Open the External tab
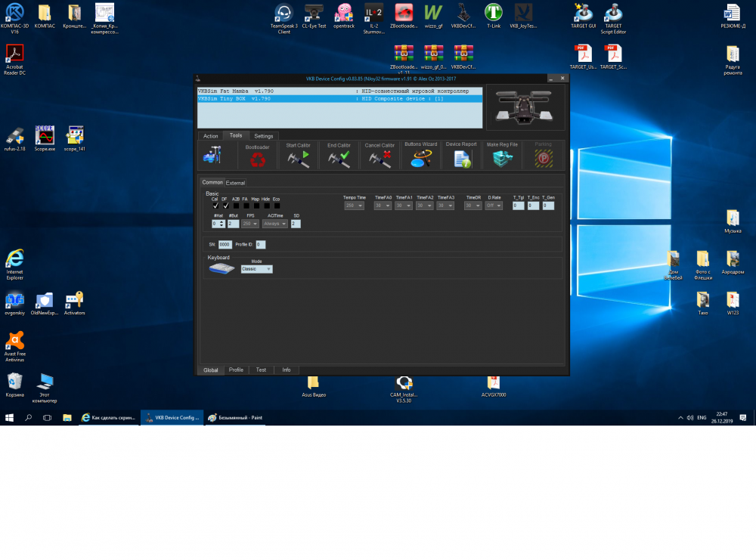Screen dimensions: 756x560 click(x=236, y=183)
